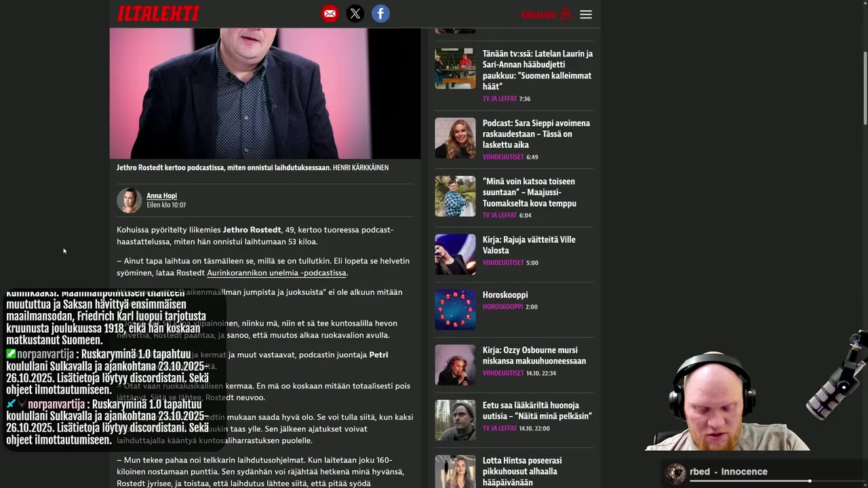The height and width of the screenshot is (488, 868).
Task: Click thumbnail for Latelan Laurin wedding article
Action: click(455, 68)
